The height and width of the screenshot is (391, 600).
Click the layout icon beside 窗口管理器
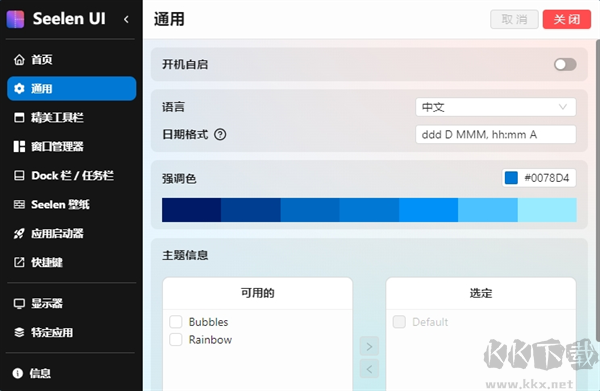(19, 147)
